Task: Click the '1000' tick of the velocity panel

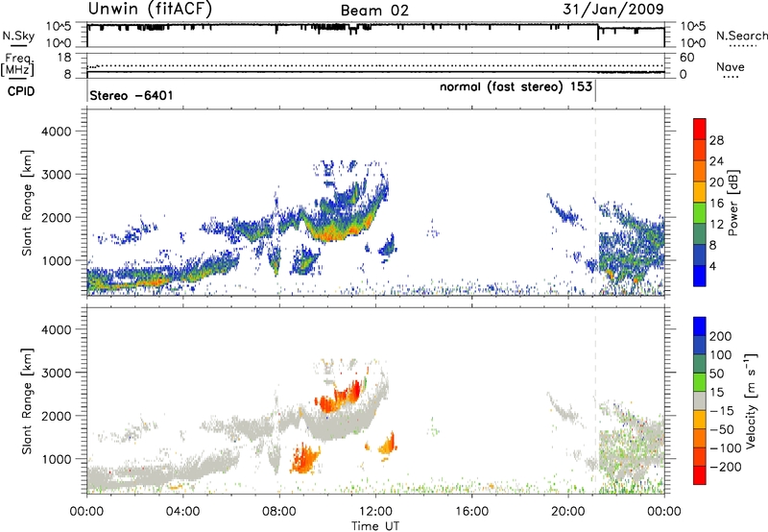Action: pos(56,459)
